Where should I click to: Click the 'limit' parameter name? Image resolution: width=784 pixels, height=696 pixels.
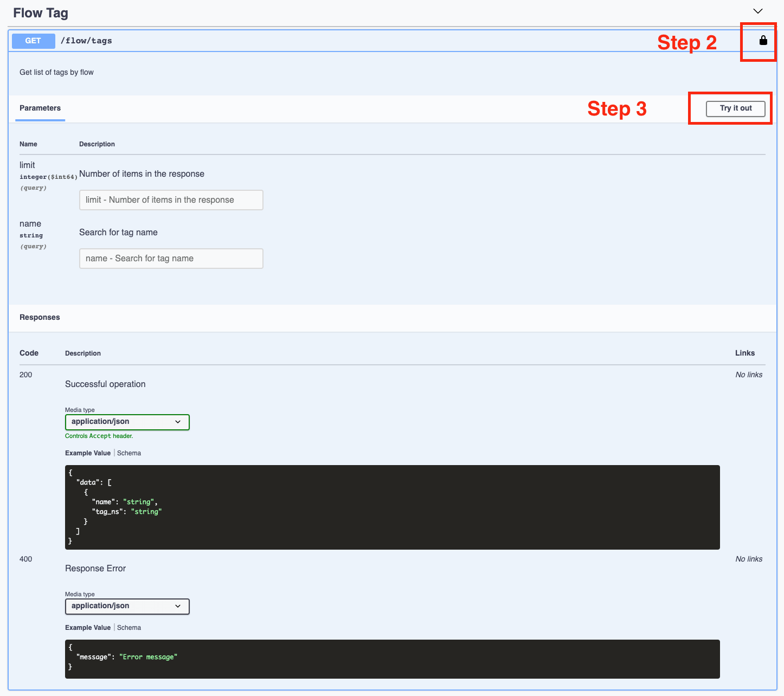click(27, 165)
